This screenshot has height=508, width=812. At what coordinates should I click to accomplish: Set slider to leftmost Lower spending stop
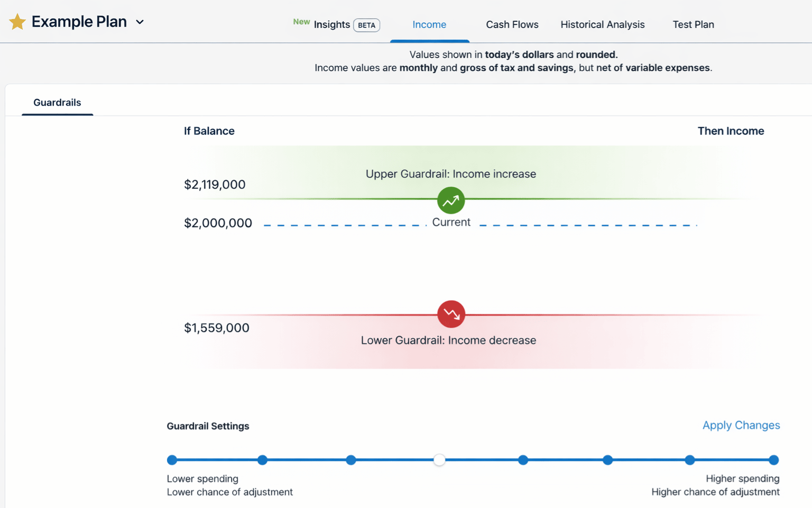coord(172,460)
